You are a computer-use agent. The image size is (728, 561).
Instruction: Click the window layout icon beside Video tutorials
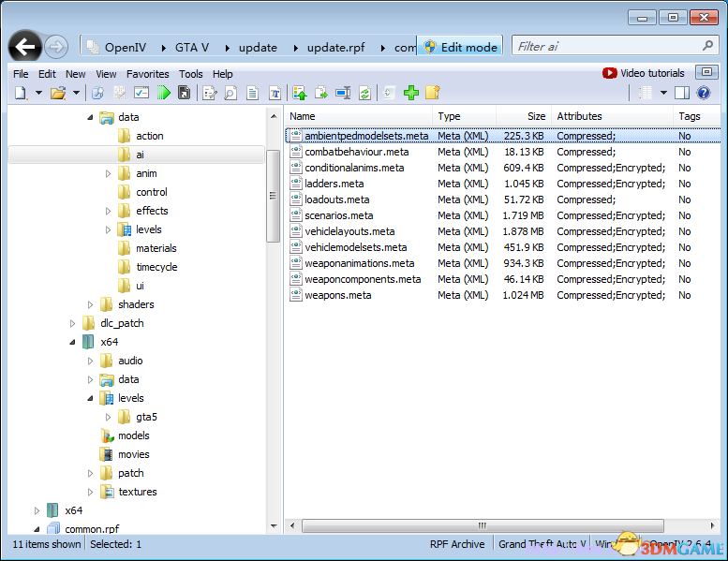(x=706, y=72)
